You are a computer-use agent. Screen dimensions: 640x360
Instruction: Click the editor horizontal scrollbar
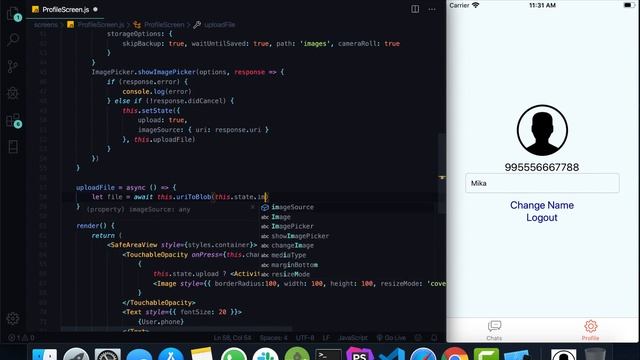pyautogui.click(x=176, y=329)
